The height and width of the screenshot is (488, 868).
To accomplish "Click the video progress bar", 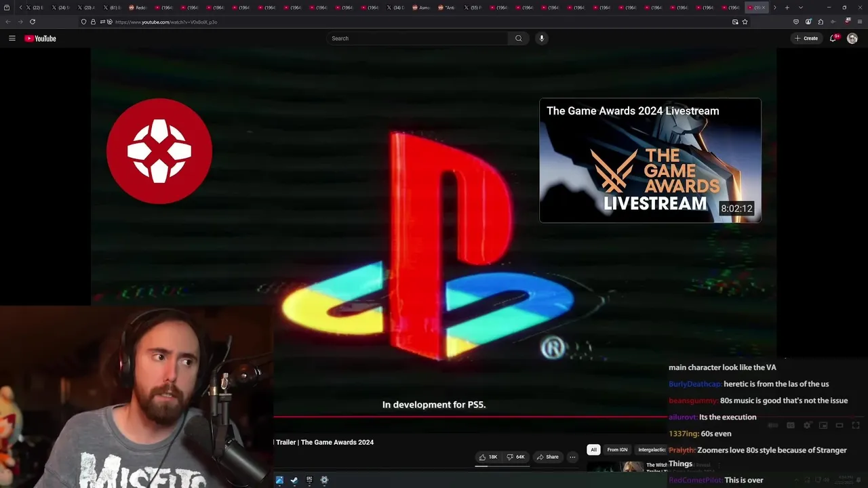I will click(470, 416).
